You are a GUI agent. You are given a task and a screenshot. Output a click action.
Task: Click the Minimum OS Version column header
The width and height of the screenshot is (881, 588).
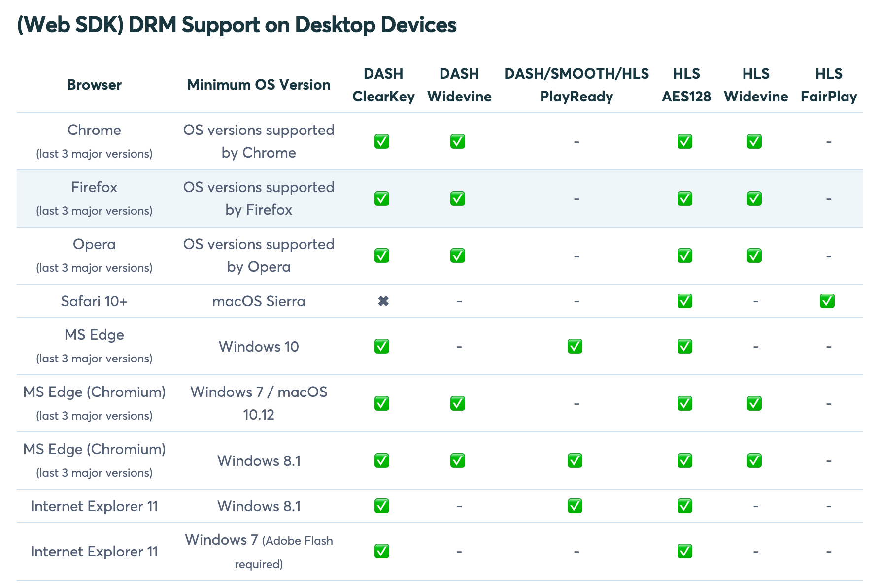point(259,85)
